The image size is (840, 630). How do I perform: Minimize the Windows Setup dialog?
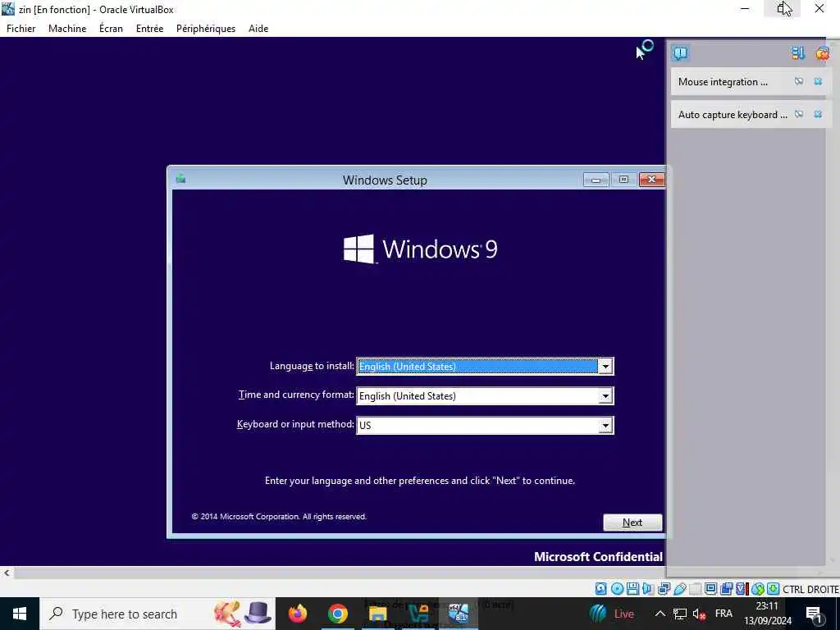pyautogui.click(x=596, y=180)
